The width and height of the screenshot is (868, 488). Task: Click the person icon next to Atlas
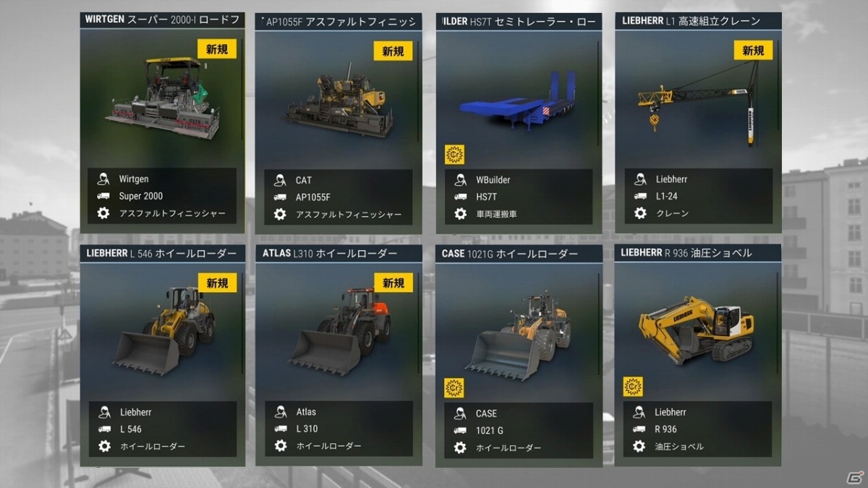(281, 412)
